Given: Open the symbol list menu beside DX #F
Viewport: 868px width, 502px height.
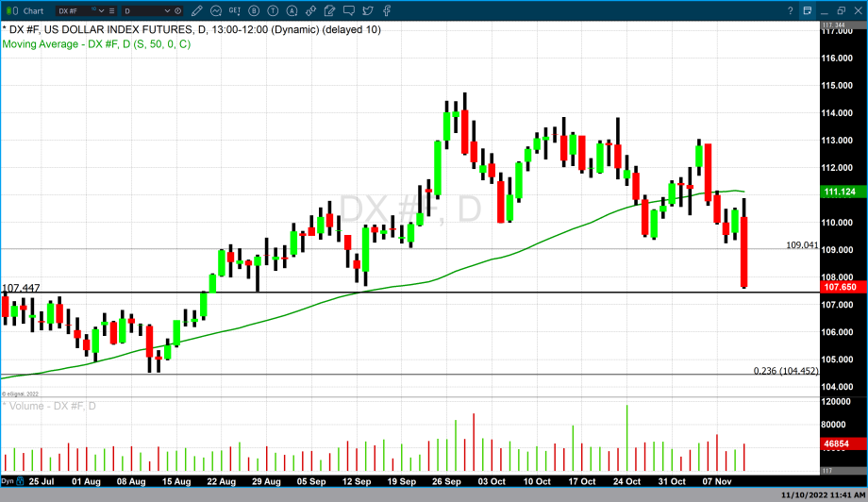Looking at the screenshot, I should click(111, 10).
